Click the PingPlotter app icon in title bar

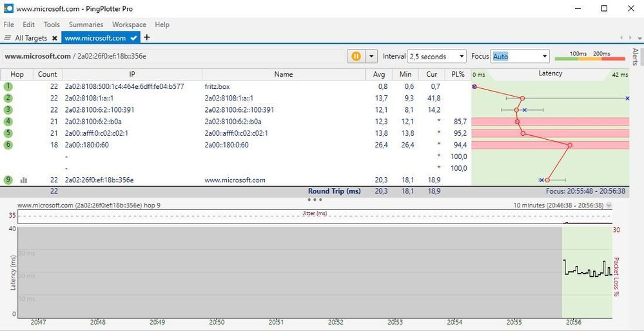point(8,8)
